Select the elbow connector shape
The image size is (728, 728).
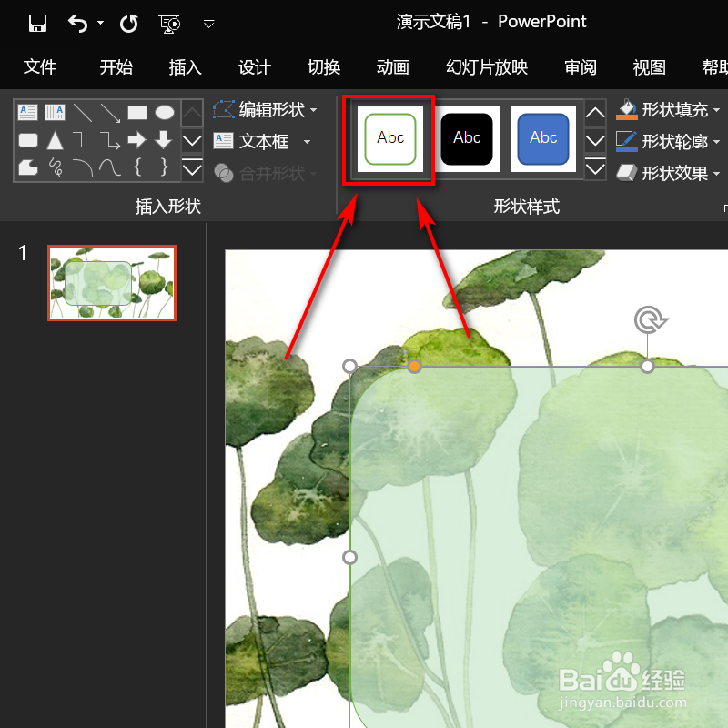83,139
